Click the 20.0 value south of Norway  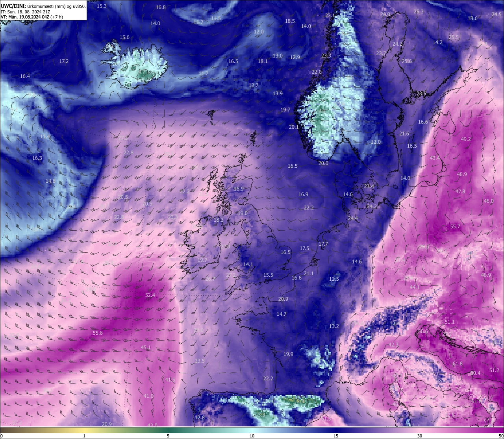pos(323,163)
